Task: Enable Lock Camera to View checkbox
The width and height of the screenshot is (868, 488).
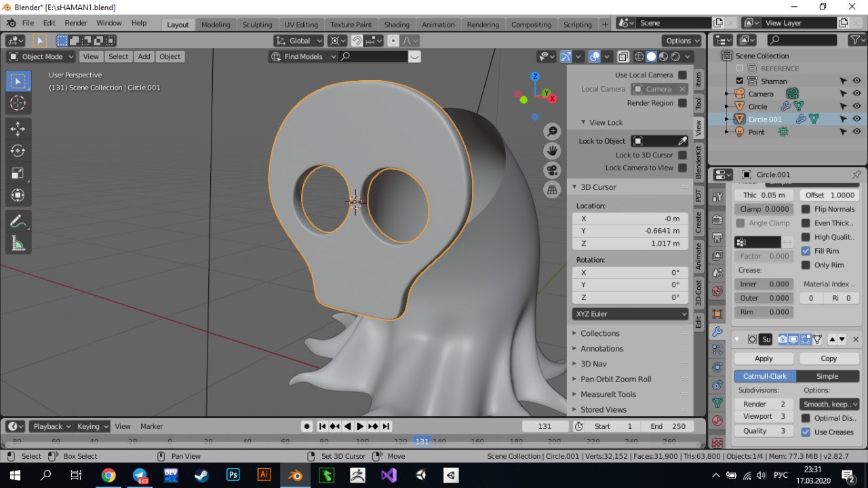Action: click(682, 168)
